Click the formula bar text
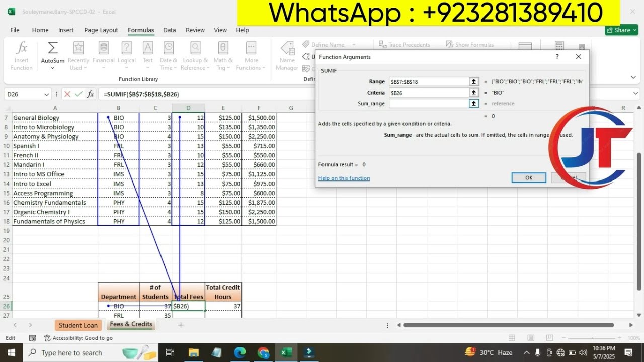 pyautogui.click(x=141, y=94)
